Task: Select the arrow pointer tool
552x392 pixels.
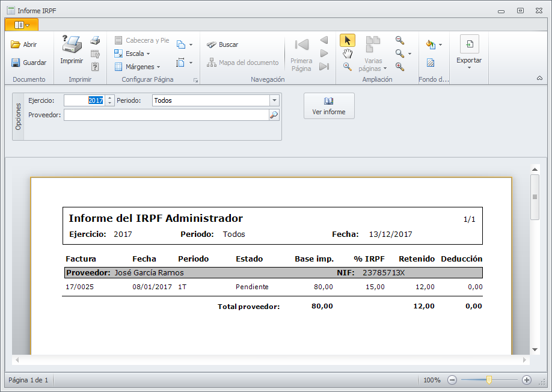Action: coord(347,40)
